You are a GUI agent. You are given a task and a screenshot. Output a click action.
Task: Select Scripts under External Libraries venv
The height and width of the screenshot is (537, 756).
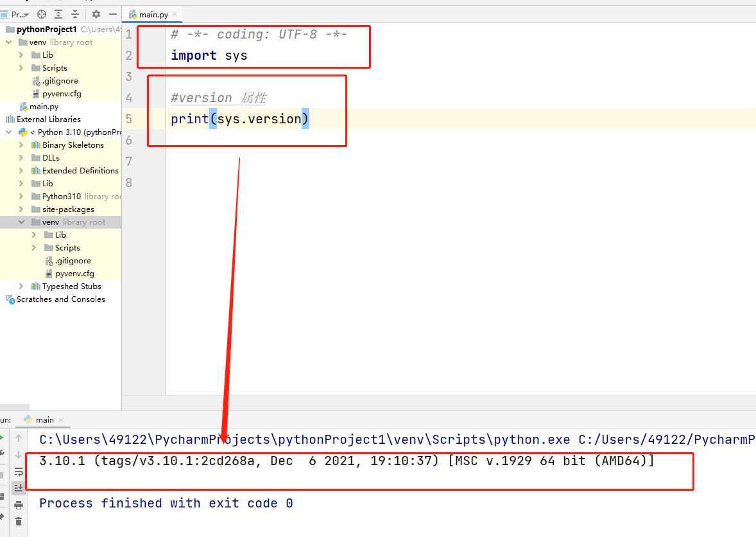pyautogui.click(x=67, y=248)
